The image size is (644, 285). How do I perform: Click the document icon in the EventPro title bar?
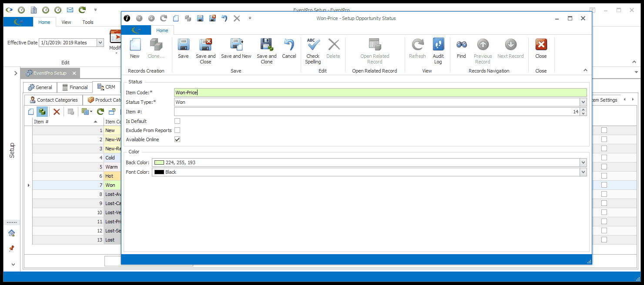(x=33, y=10)
